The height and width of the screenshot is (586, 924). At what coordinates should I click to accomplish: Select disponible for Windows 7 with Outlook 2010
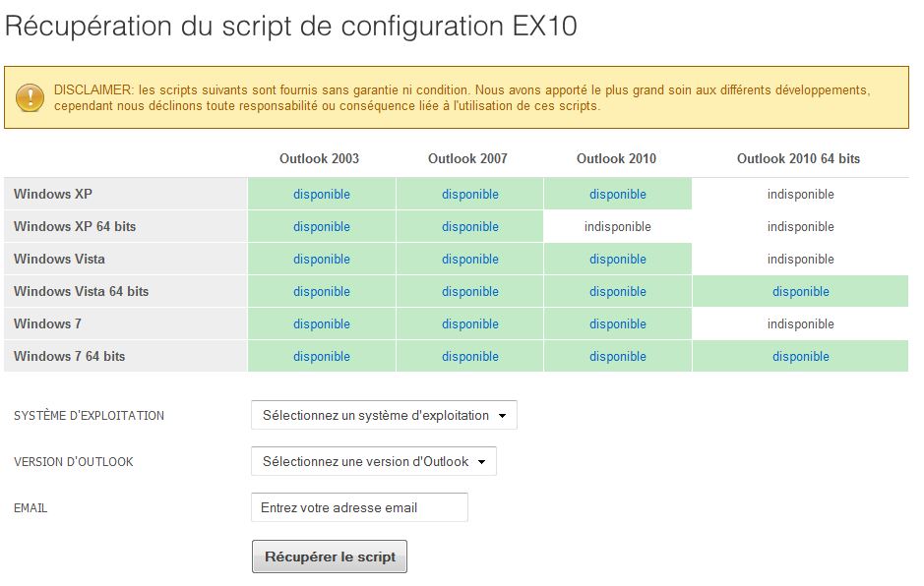click(617, 323)
